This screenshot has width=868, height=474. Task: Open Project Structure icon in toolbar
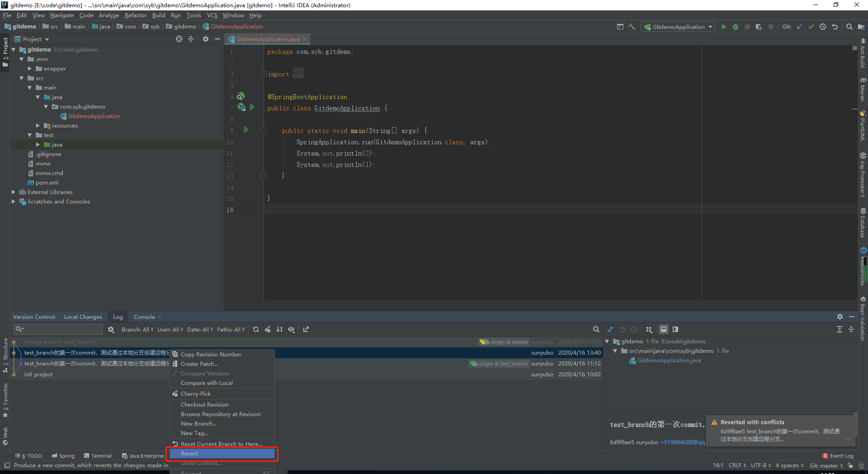point(861,27)
